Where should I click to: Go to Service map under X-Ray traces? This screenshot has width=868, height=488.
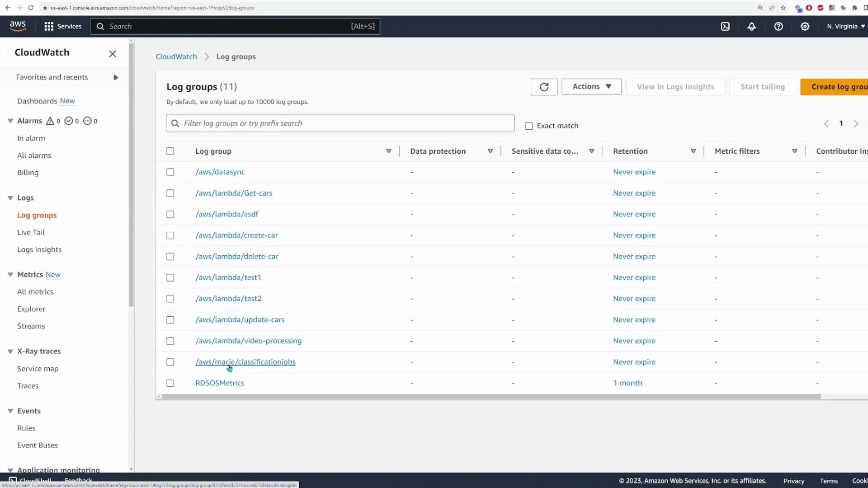coord(38,368)
